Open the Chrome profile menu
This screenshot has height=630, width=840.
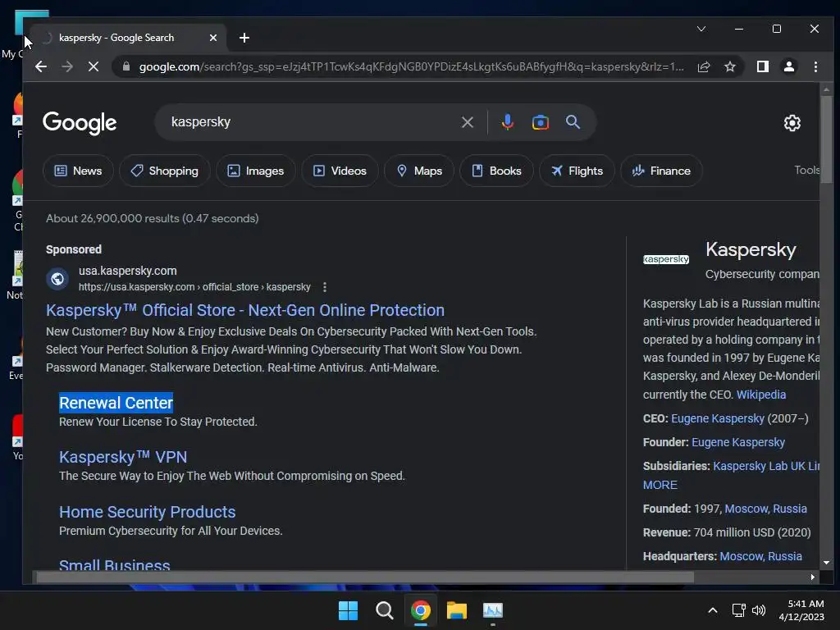point(789,66)
